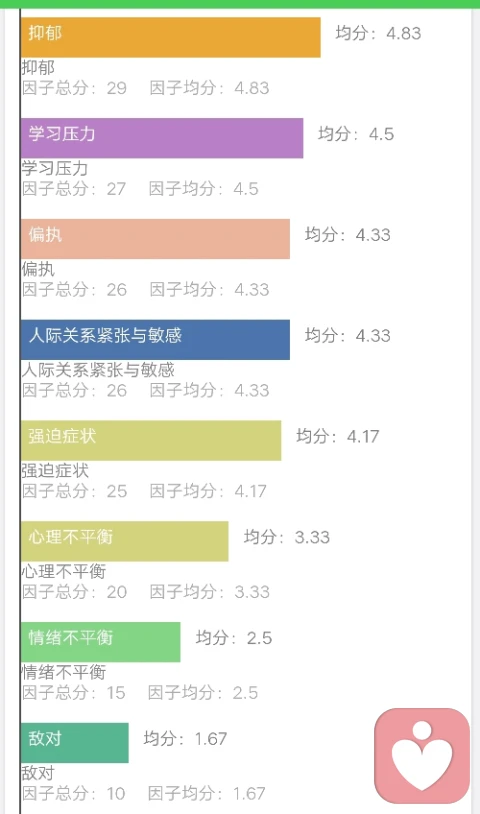480x814 pixels.
Task: Tap the pink heart app icon
Action: tap(422, 755)
